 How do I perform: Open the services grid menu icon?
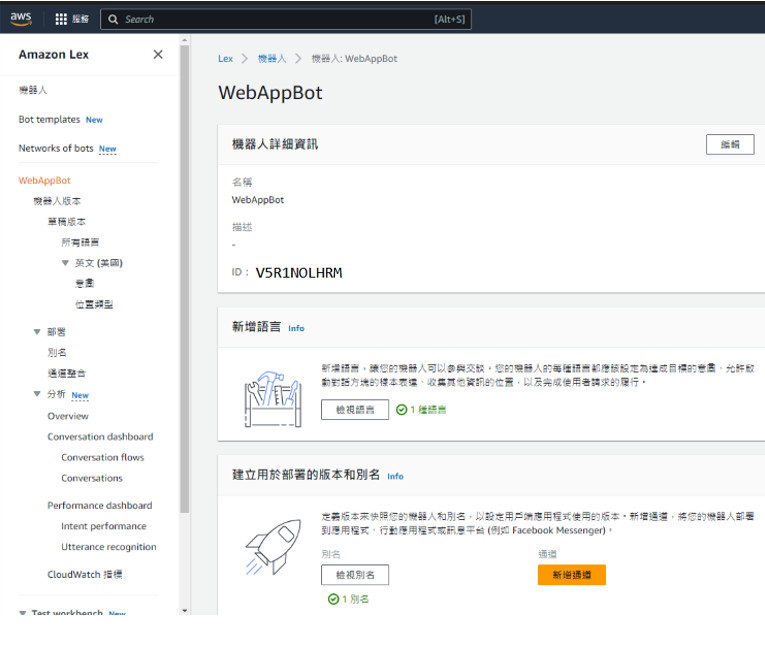(61, 19)
